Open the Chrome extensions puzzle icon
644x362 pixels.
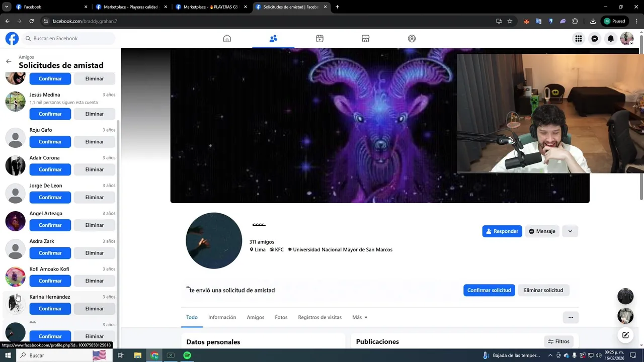pyautogui.click(x=575, y=21)
